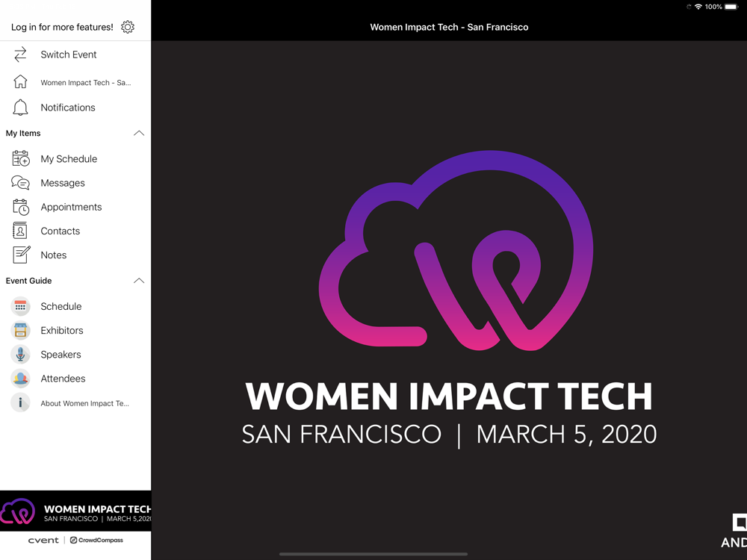Viewport: 747px width, 560px height.
Task: Open the Attendees people icon
Action: [20, 379]
